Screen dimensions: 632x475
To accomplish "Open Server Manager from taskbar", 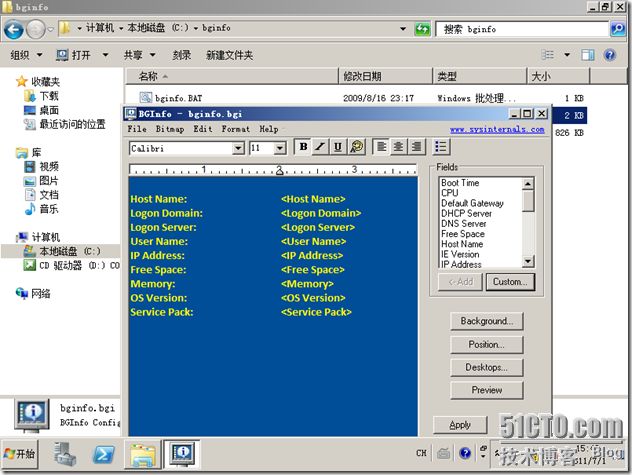I will (x=64, y=454).
